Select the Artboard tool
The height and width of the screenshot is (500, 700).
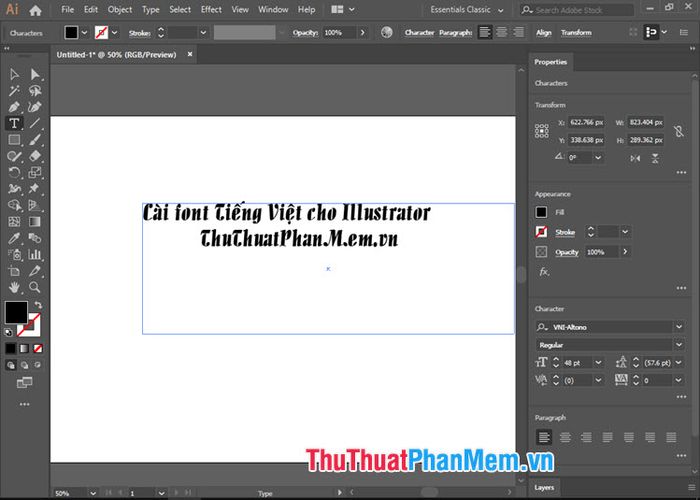(x=14, y=271)
